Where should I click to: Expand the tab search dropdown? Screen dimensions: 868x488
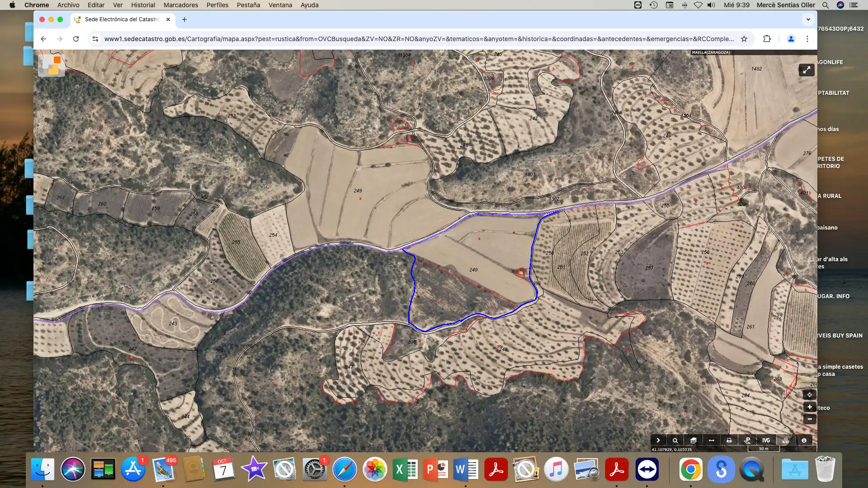click(x=808, y=19)
